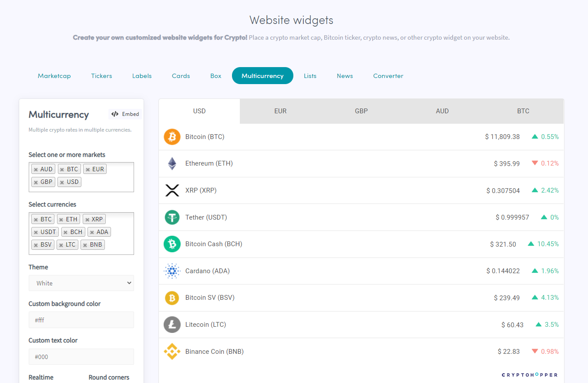Switch to the Marketcap widget tab

coord(54,76)
